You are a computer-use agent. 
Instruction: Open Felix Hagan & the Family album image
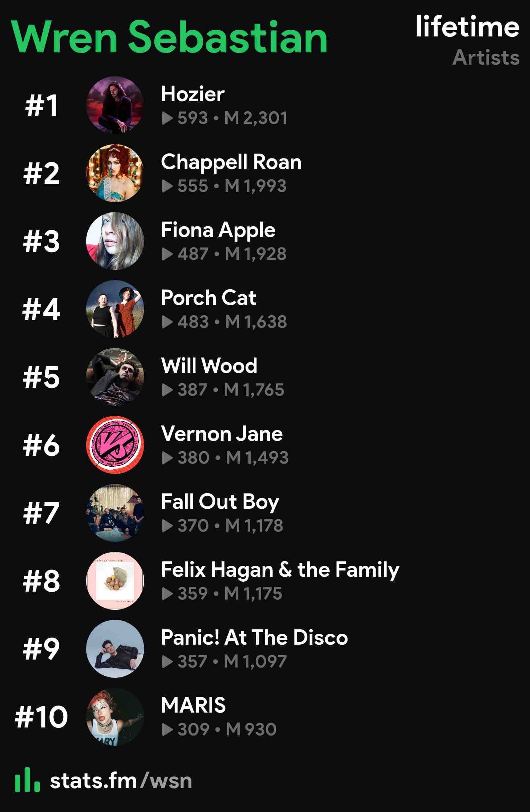pyautogui.click(x=115, y=580)
